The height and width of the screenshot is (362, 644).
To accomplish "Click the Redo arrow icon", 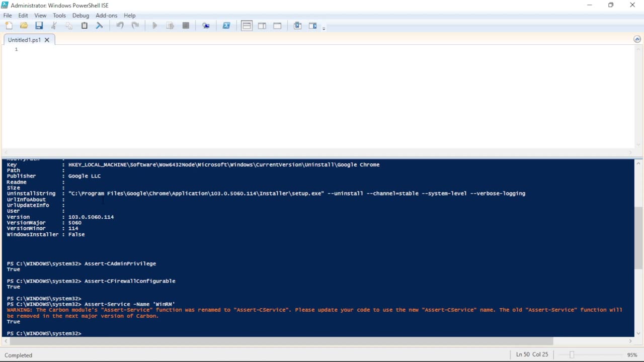I will click(x=135, y=26).
